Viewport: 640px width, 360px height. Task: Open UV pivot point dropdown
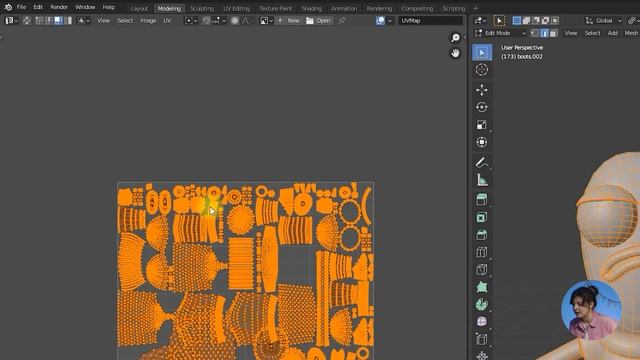point(191,20)
